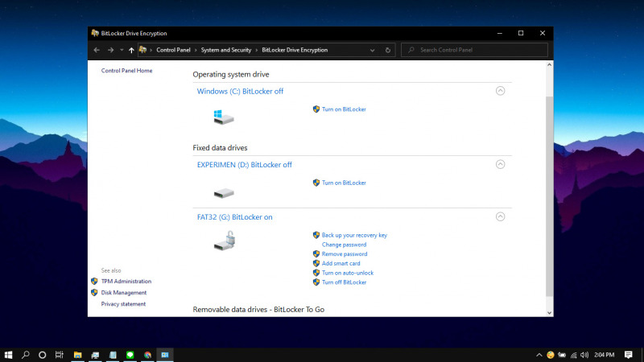
Task: Collapse the Windows (C:) drive section
Action: (x=500, y=91)
